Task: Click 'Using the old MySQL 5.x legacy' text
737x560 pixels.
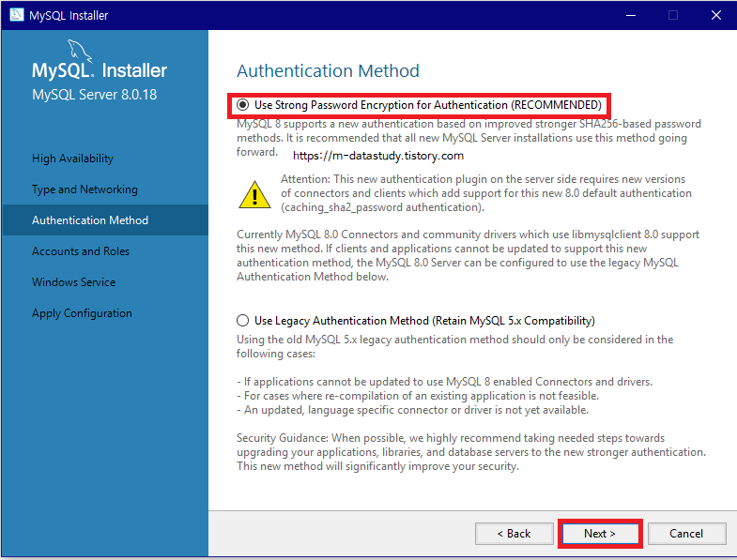Action: [454, 346]
